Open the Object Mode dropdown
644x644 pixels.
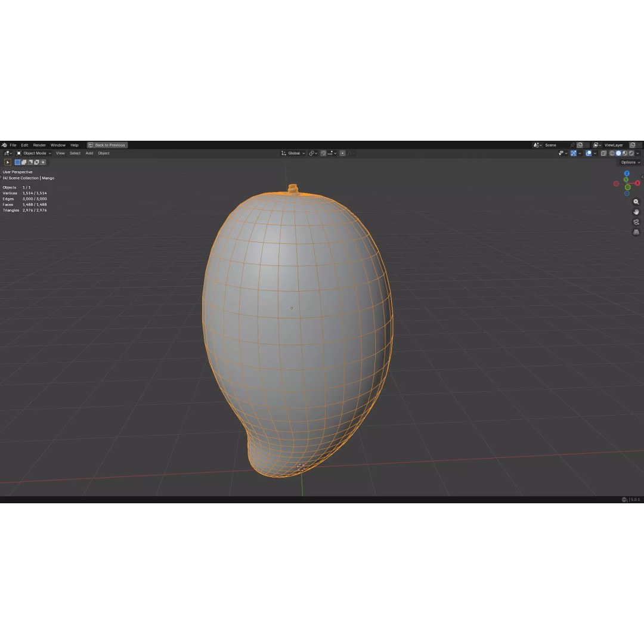(x=33, y=153)
